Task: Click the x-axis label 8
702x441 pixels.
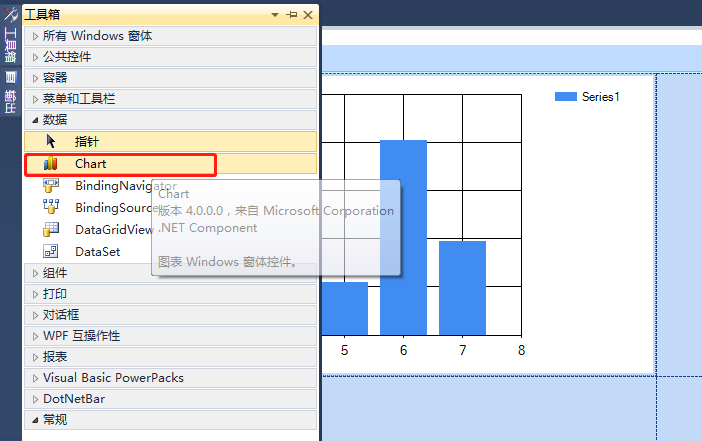Action: tap(522, 350)
